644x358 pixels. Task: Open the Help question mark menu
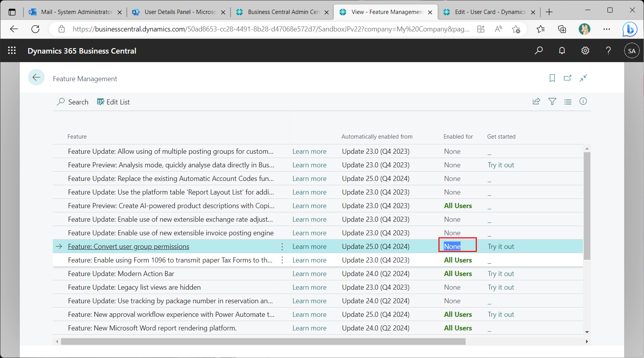pyautogui.click(x=609, y=50)
